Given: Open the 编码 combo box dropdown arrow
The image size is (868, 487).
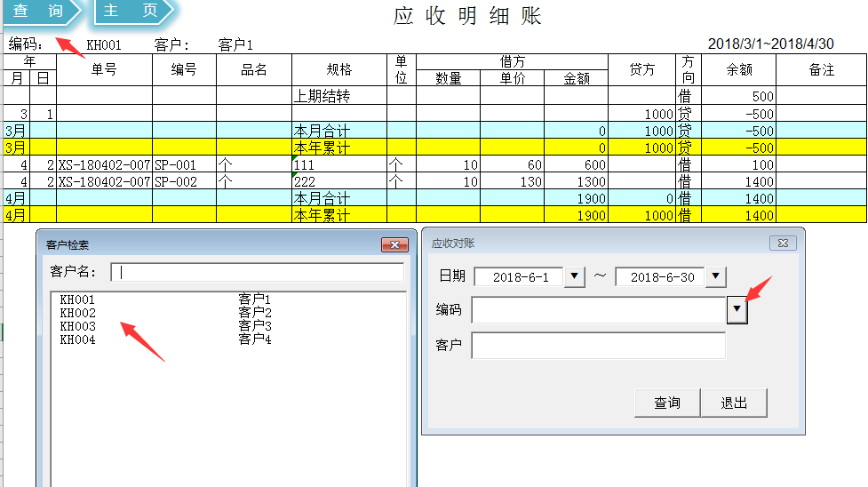Looking at the screenshot, I should coord(737,310).
